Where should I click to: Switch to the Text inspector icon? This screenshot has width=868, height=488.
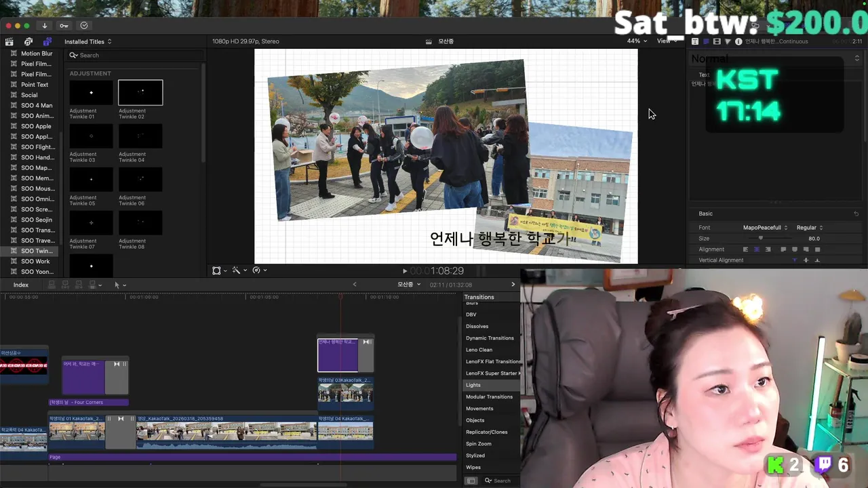tap(706, 41)
